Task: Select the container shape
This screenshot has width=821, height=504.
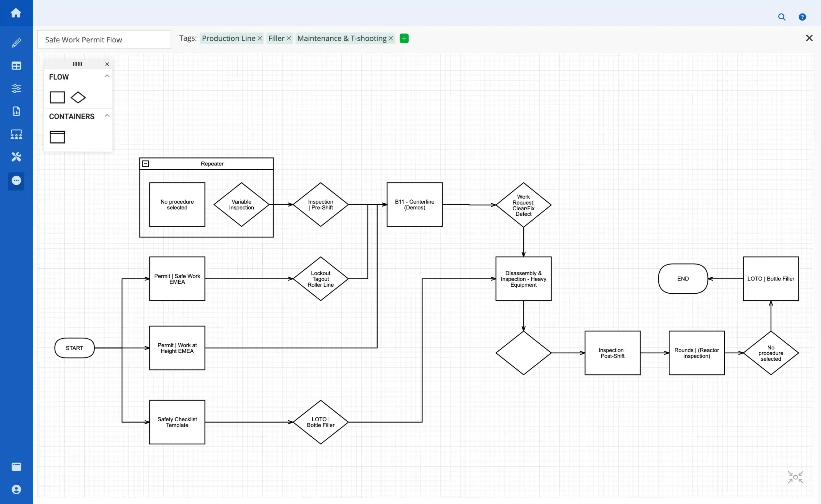Action: [x=57, y=137]
